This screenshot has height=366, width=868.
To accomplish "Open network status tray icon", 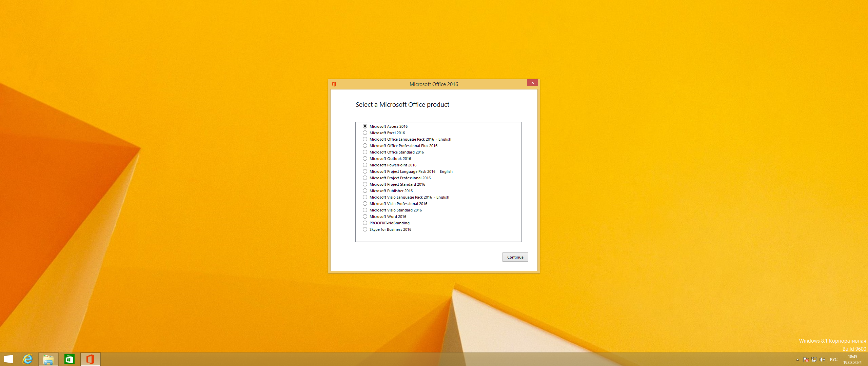I will [x=814, y=360].
